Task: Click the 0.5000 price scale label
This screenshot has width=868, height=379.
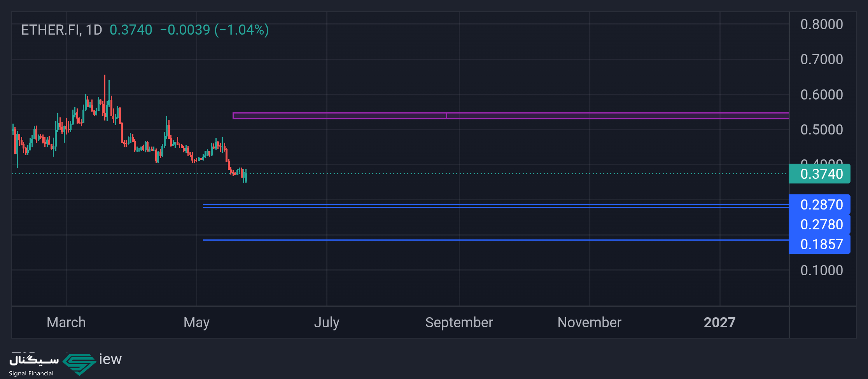Action: point(821,130)
